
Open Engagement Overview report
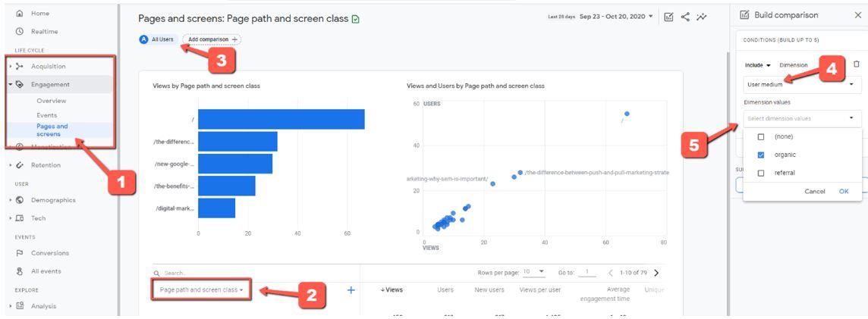pos(52,101)
